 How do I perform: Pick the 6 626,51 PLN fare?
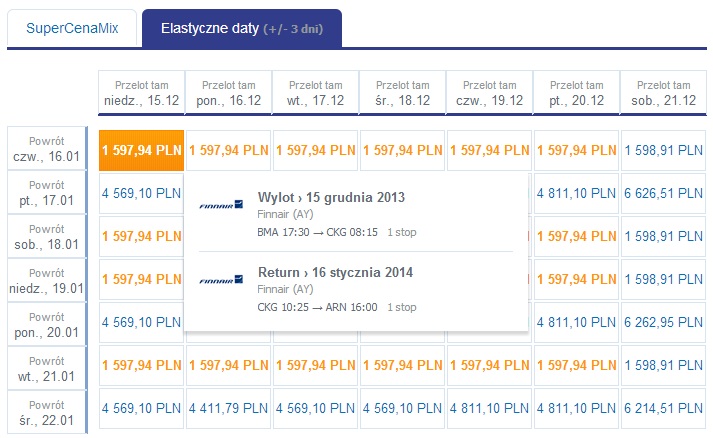tap(663, 193)
